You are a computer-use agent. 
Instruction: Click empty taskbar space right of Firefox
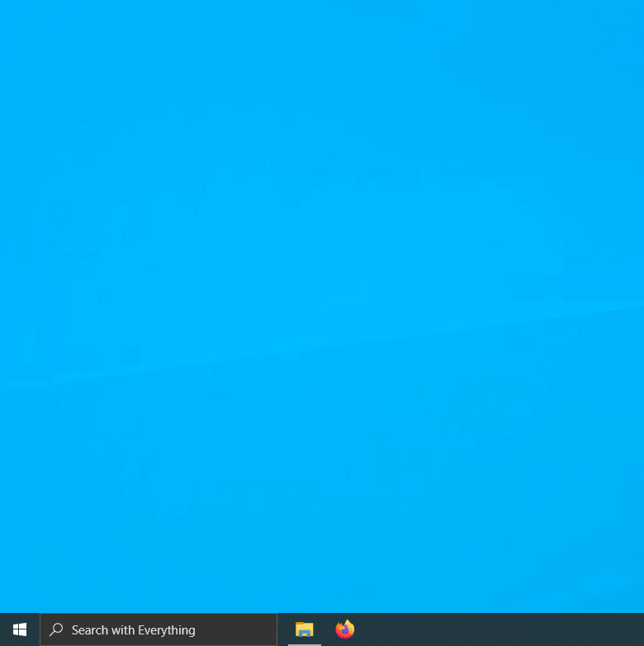coord(495,629)
